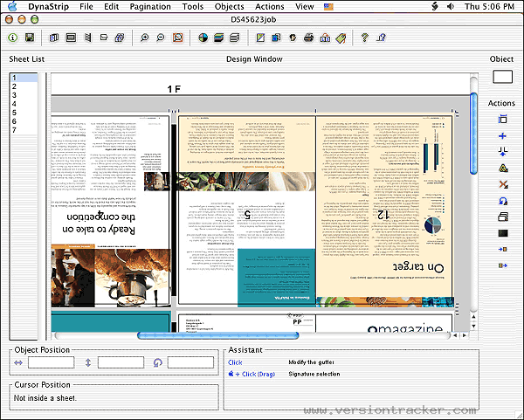524x420 pixels.
Task: Select sheet 7 in Sheet List
Action: 24,130
